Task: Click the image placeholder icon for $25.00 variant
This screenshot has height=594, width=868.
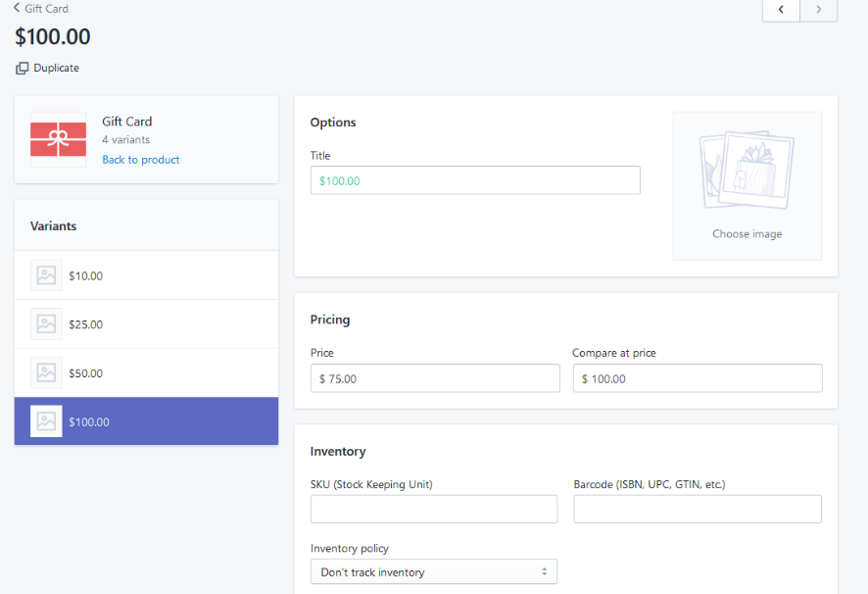Action: pyautogui.click(x=46, y=324)
